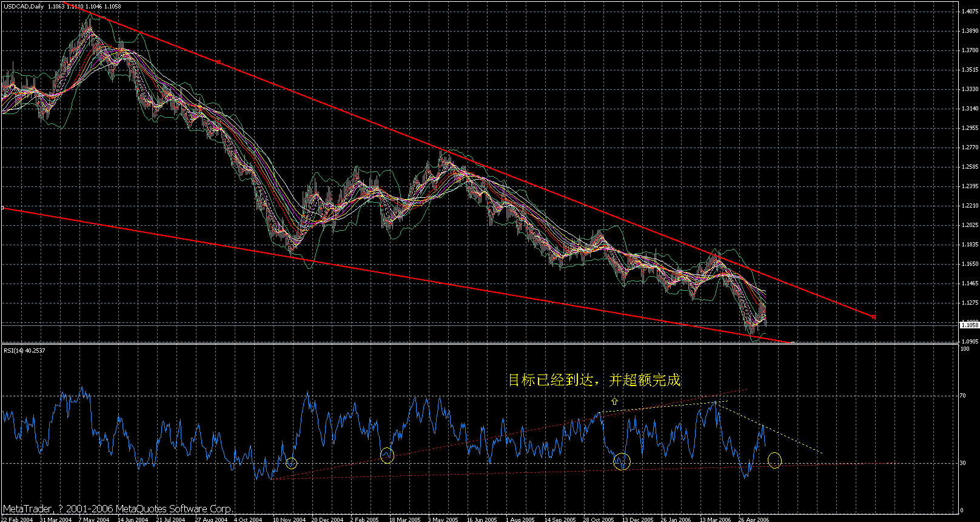Click date label 26 Apr 2006

click(754, 519)
